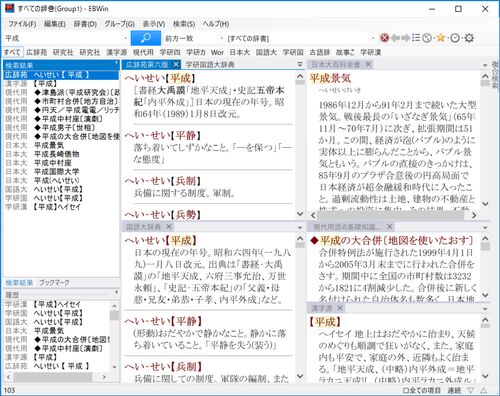
Task: Open the tab list dropdown in 日本大百科全書 pane
Action: pyautogui.click(x=485, y=65)
